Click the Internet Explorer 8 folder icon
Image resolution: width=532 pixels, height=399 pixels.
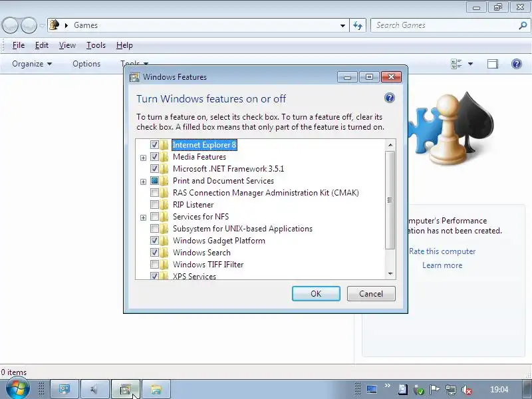point(164,145)
